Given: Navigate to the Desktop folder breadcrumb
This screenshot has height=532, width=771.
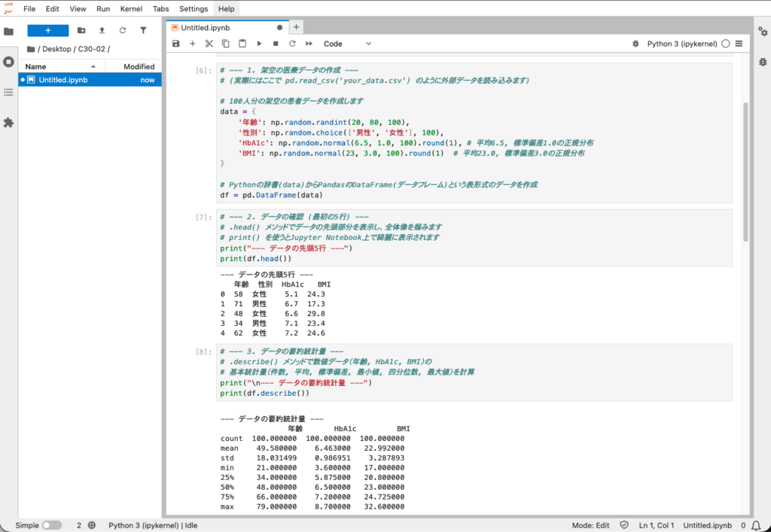Looking at the screenshot, I should click(57, 49).
